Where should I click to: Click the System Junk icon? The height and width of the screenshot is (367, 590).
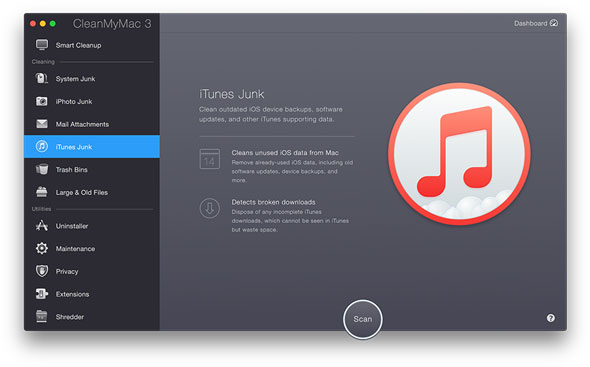[41, 78]
